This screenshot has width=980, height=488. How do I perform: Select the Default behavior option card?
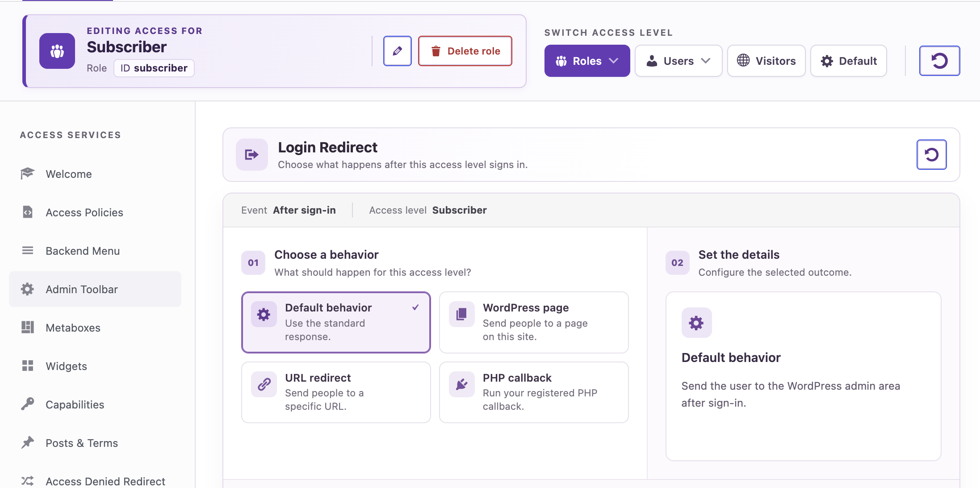coord(336,323)
